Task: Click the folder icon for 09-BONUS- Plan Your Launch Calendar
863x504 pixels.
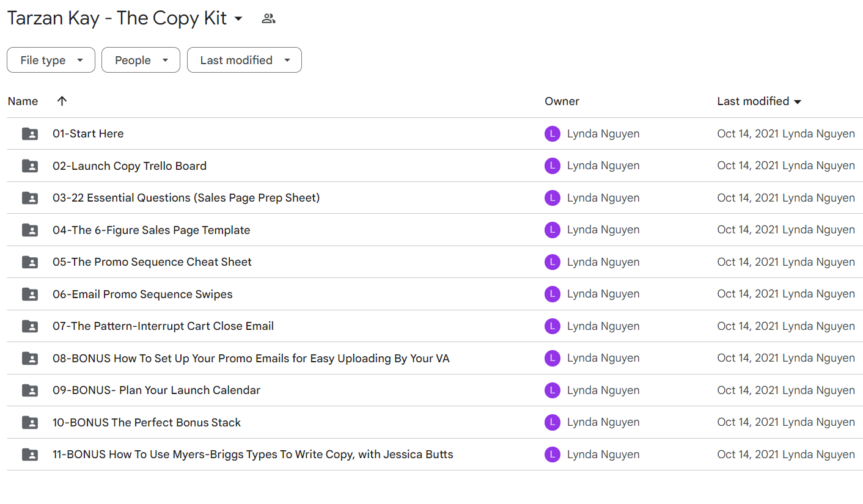Action: point(30,390)
